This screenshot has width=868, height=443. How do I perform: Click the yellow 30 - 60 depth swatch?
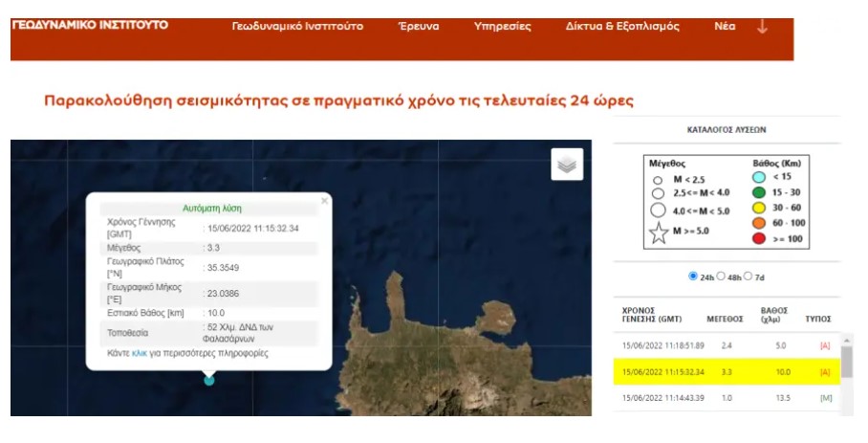coord(759,208)
